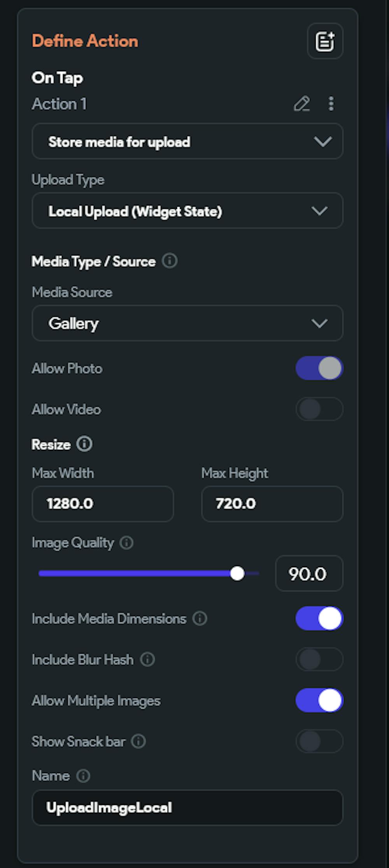
Task: Click info icon beside Include Media Dimensions
Action: (x=200, y=618)
